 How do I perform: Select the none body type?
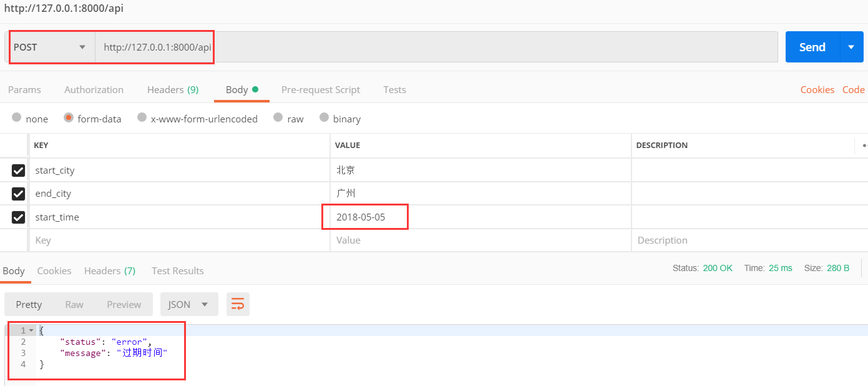pyautogui.click(x=17, y=117)
